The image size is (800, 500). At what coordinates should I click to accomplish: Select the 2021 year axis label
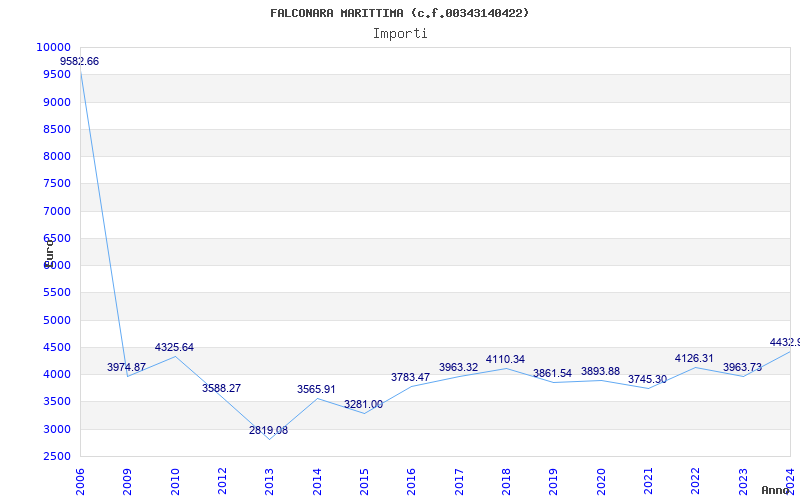pos(648,482)
